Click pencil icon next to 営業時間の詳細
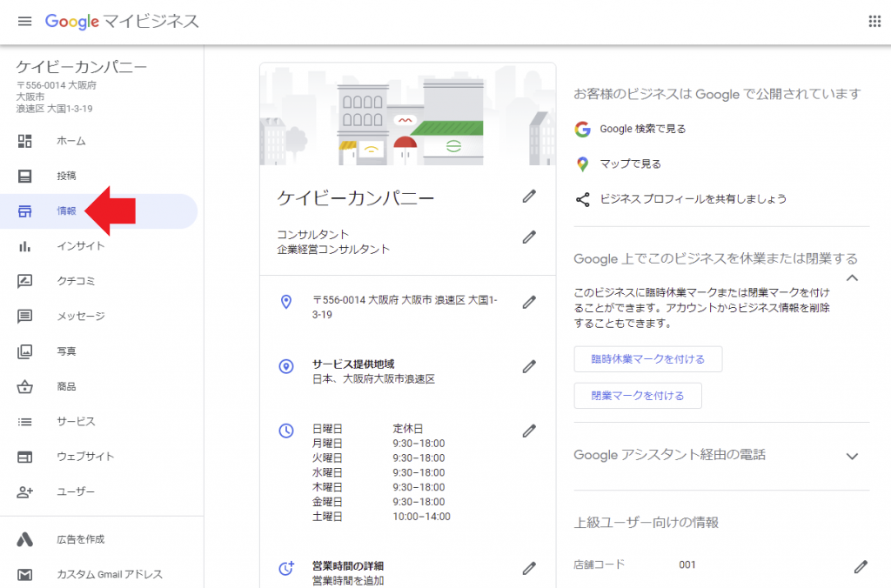Viewport: 891px width, 588px height. pyautogui.click(x=529, y=568)
